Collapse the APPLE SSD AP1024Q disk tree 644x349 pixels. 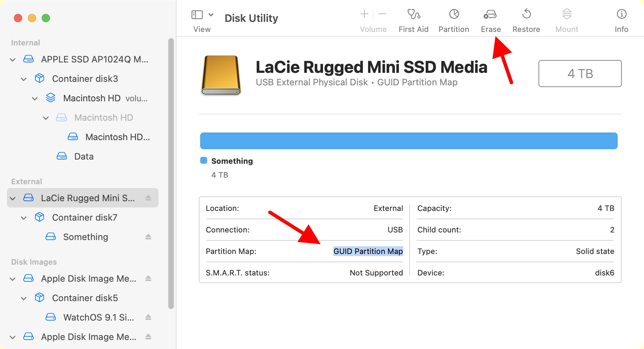(x=13, y=60)
